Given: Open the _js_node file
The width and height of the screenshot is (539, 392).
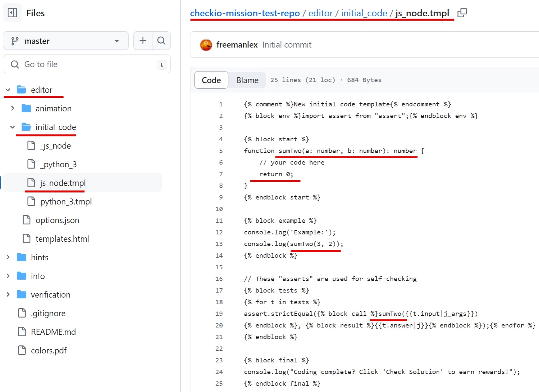Looking at the screenshot, I should (55, 146).
